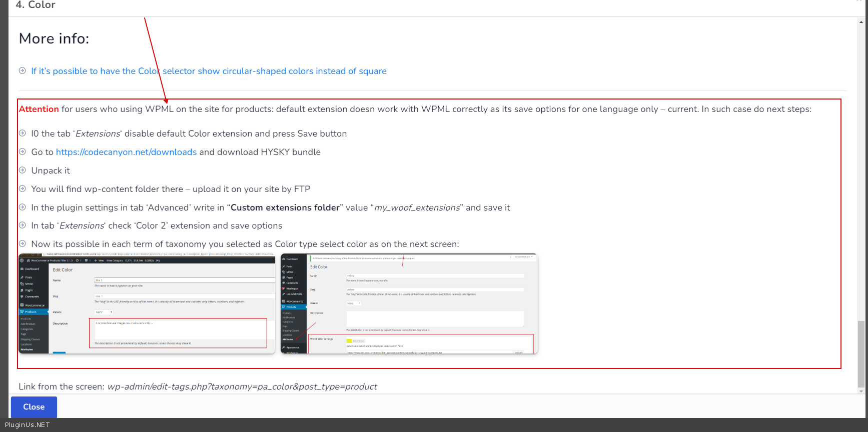This screenshot has height=432, width=868.
Task: Click bullet icon beside 'Now its possible' step
Action: coord(22,243)
